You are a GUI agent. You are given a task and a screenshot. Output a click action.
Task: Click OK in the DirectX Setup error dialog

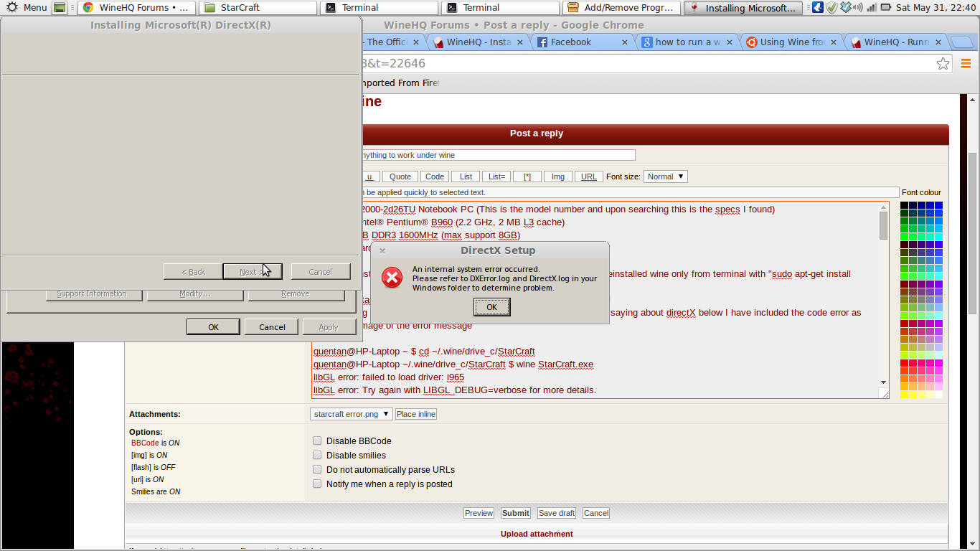[x=492, y=307]
